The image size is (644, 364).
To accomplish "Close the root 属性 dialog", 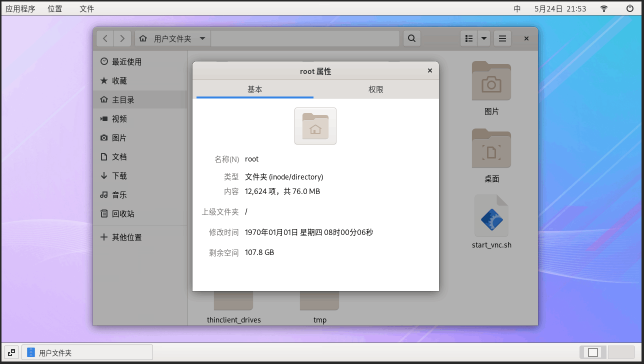I will (429, 71).
